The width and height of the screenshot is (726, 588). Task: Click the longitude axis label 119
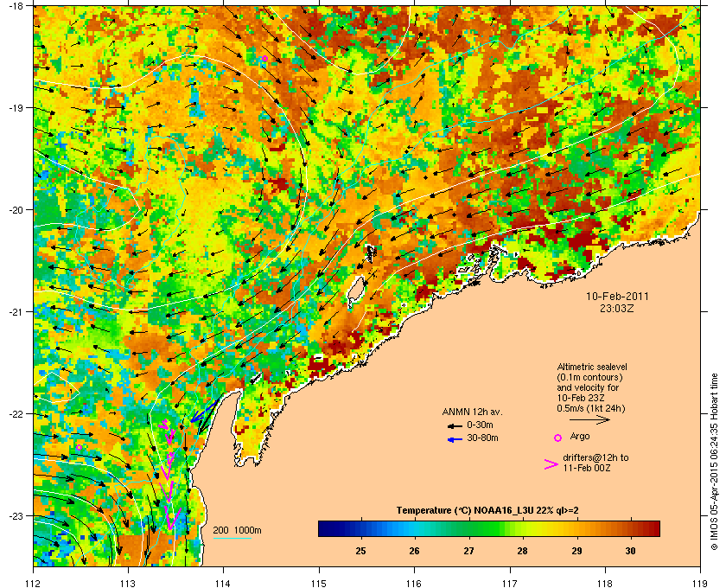coord(700,583)
